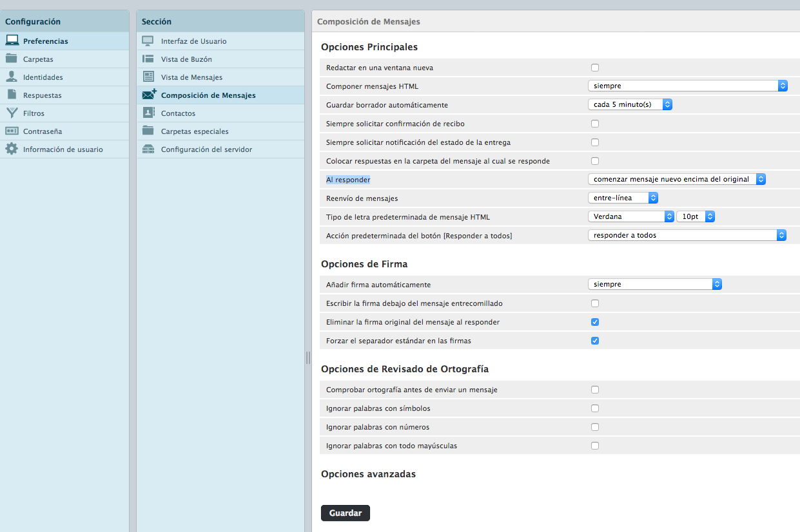The width and height of the screenshot is (800, 532).
Task: Click the Identidades person icon
Action: click(12, 77)
